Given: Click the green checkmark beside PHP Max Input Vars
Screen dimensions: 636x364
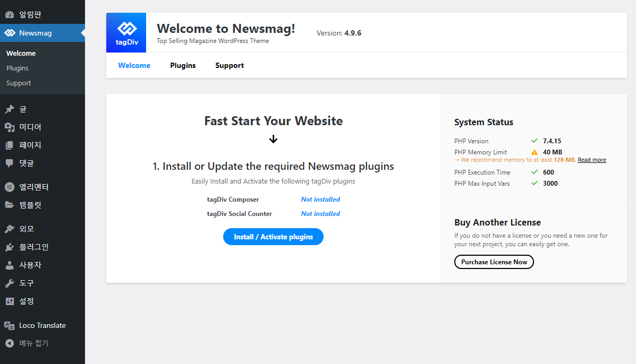Looking at the screenshot, I should point(535,184).
